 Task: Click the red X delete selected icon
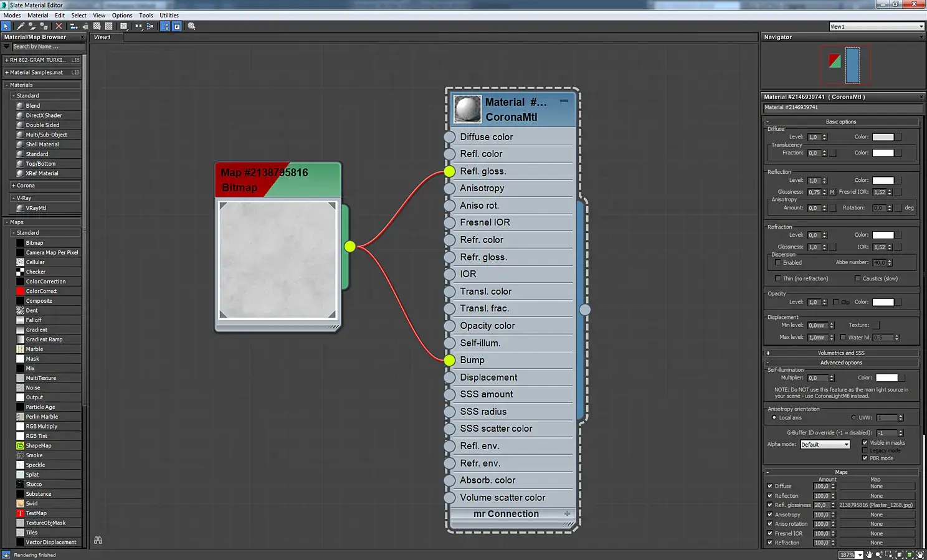coord(59,26)
